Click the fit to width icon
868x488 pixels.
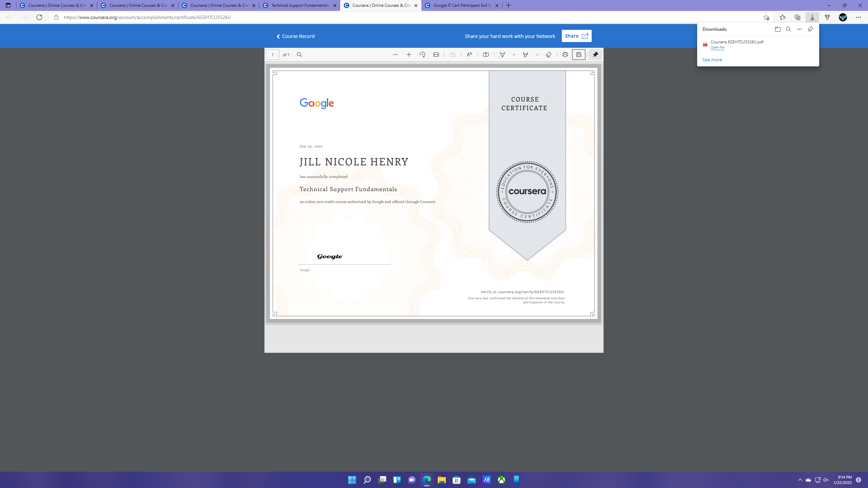point(436,55)
